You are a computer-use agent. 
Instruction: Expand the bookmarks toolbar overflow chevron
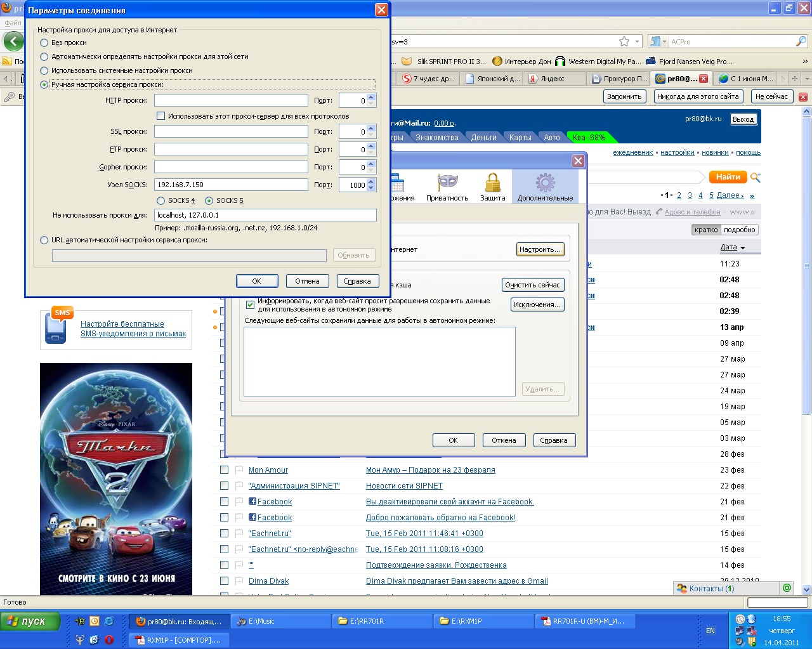pos(805,62)
